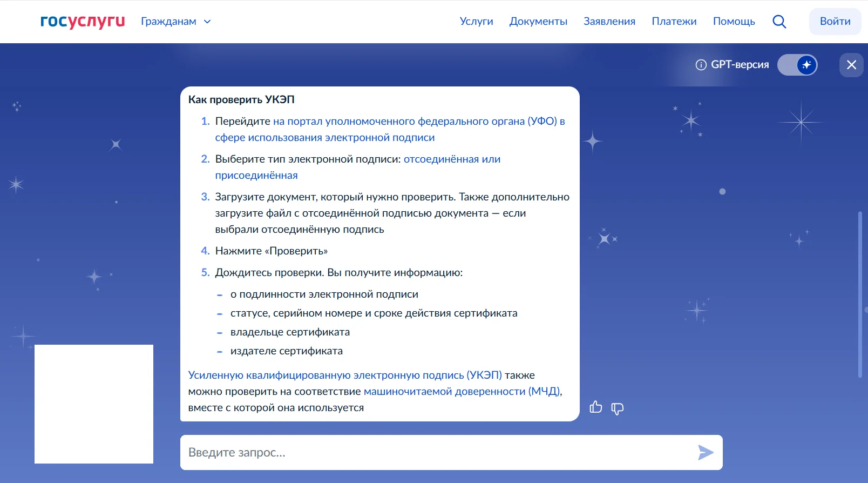Open the машиночитаемой доверенности (МЧД) link

[x=462, y=392]
